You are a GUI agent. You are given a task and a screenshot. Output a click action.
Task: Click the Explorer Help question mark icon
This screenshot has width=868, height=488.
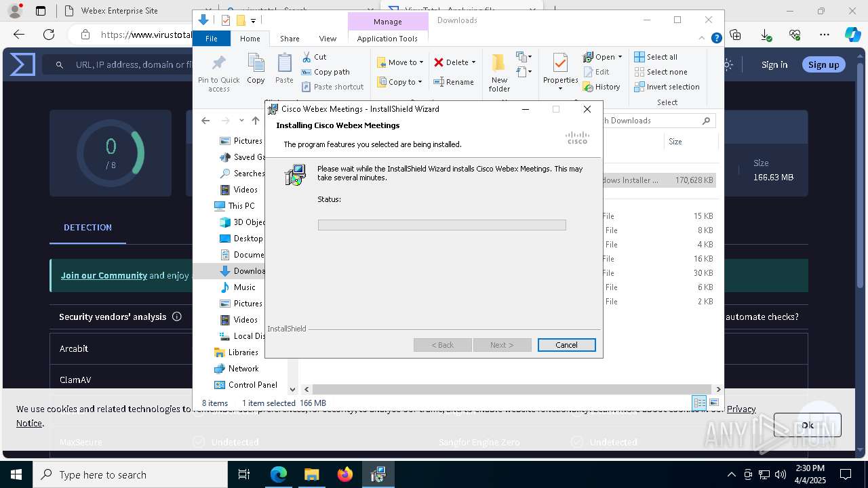coord(716,39)
